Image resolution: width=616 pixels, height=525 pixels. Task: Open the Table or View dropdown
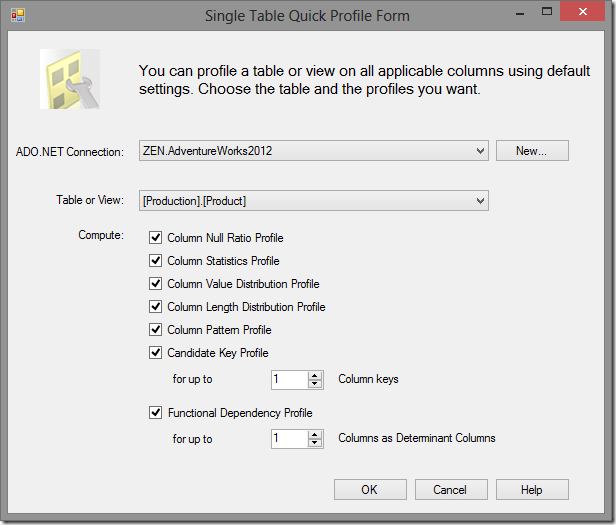tap(480, 201)
